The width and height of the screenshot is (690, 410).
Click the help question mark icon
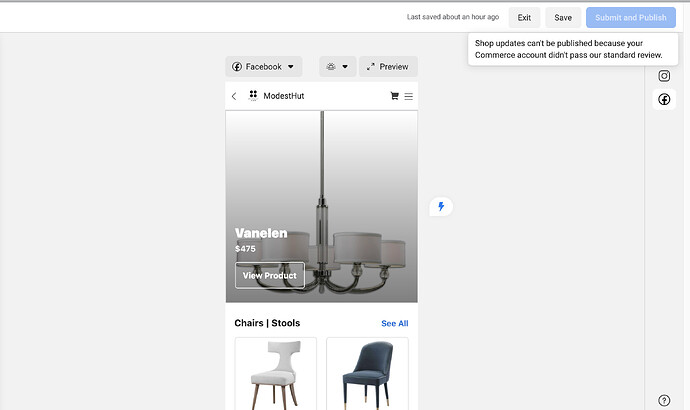pyautogui.click(x=664, y=400)
